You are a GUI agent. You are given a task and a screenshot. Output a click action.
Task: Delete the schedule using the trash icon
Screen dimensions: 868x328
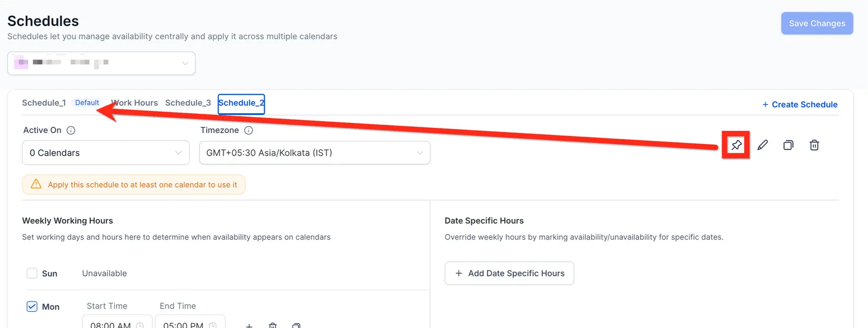[x=814, y=145]
